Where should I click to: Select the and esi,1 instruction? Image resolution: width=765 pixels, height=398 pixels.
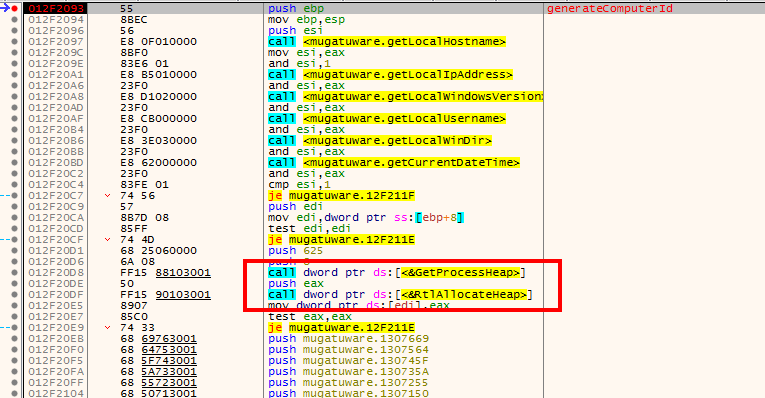click(x=300, y=63)
